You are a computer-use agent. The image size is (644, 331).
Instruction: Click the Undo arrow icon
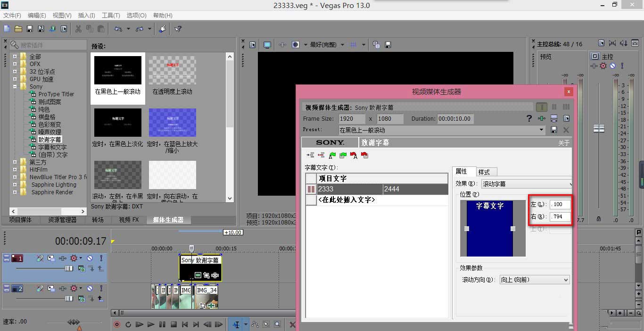click(118, 29)
